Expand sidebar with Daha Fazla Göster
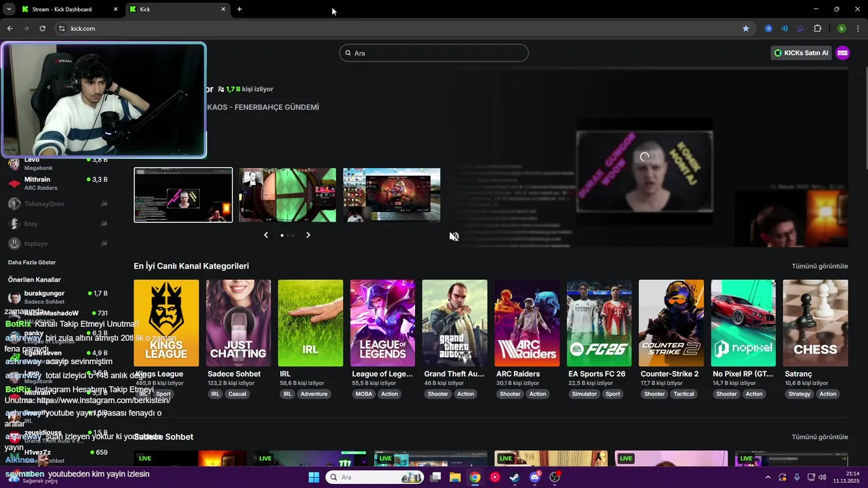Image resolution: width=868 pixels, height=488 pixels. tap(32, 262)
